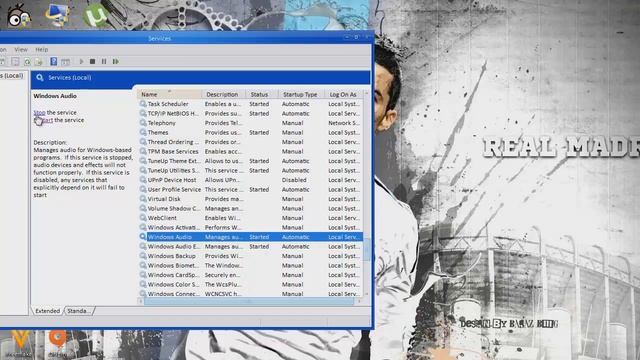Click the Start Service play icon
640x360 pixels.
[x=82, y=61]
